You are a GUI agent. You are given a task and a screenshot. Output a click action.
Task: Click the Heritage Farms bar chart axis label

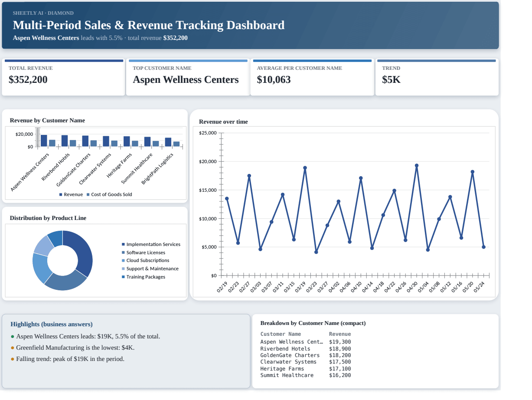point(119,166)
